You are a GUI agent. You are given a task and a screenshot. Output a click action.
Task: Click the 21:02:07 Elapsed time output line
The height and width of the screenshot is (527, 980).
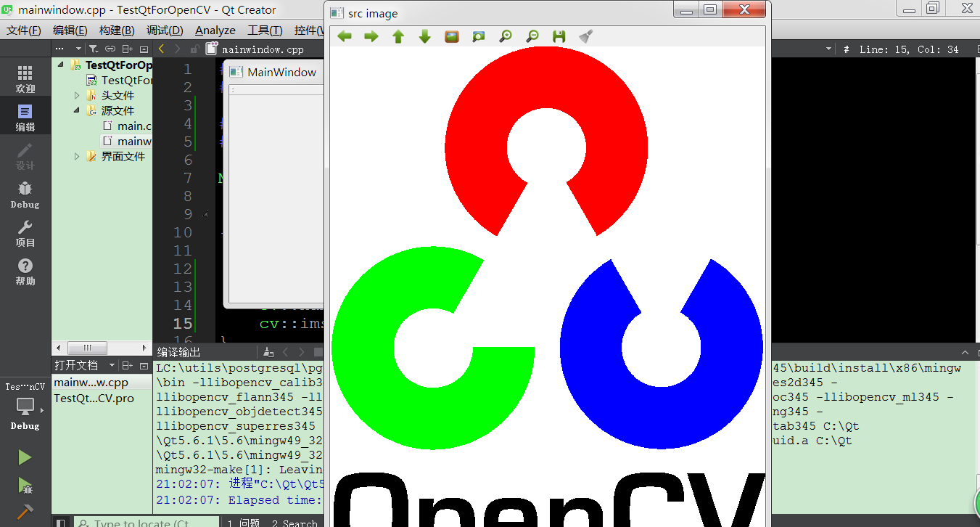239,499
